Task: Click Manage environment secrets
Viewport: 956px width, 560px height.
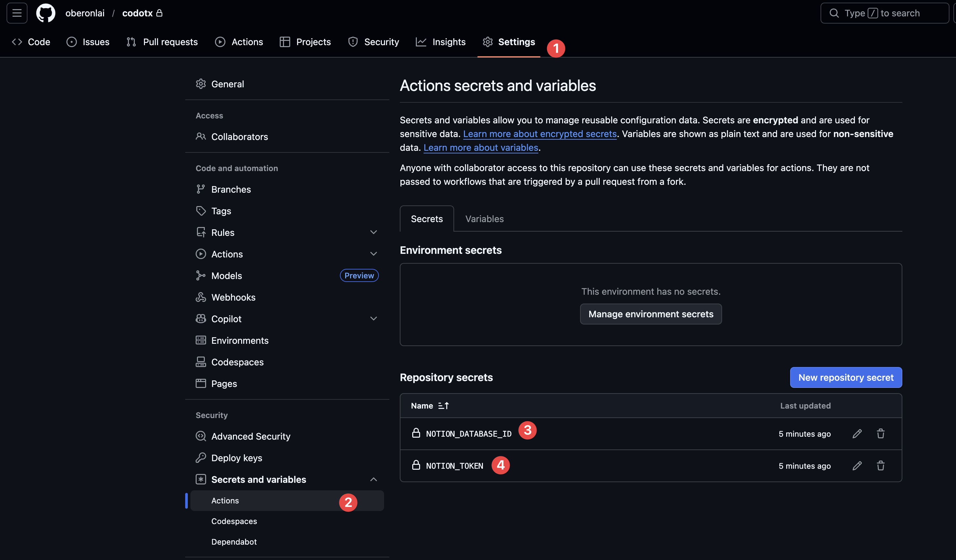Action: [x=651, y=314]
